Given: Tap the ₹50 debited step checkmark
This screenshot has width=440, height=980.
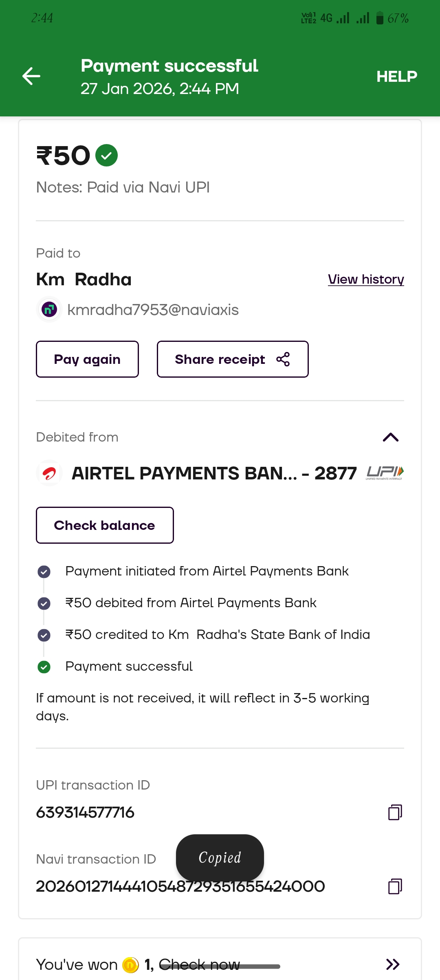Looking at the screenshot, I should 44,603.
